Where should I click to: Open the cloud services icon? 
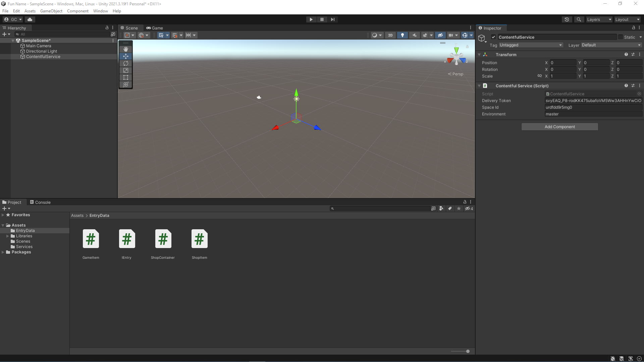tap(30, 19)
